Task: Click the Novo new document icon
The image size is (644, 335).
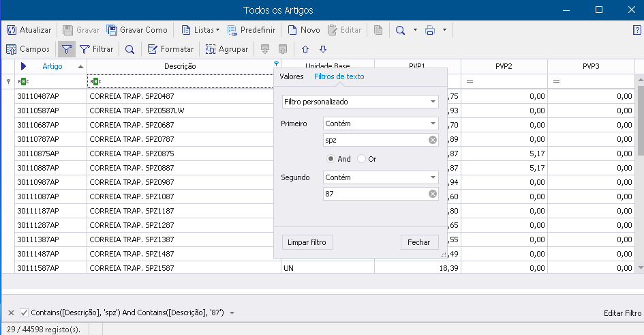Action: [292, 30]
